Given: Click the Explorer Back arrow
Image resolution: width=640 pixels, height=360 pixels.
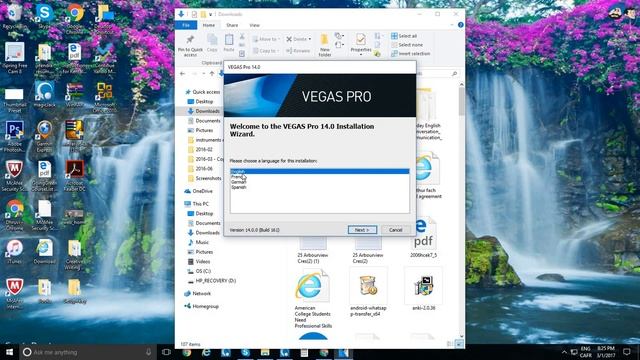Looking at the screenshot, I should click(182, 73).
